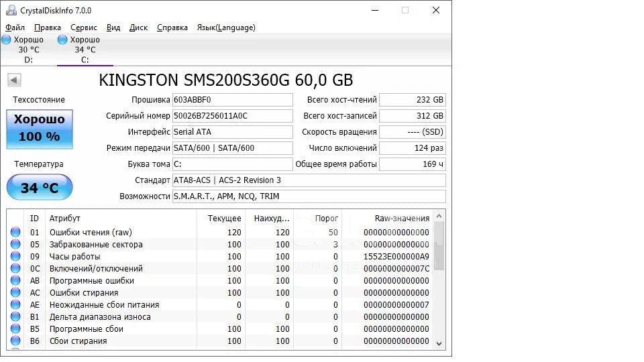The image size is (644, 362).
Task: Click the 34 °C temperature button
Action: (40, 188)
